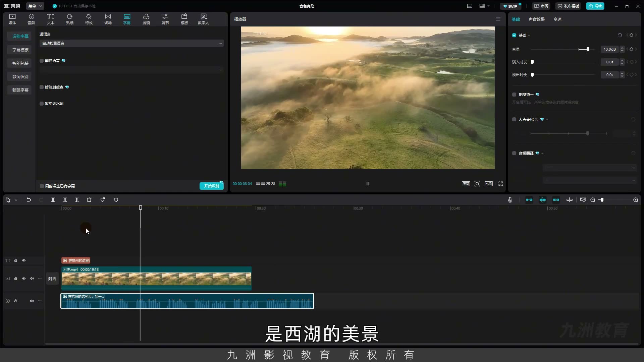Open the 菜单 menu dropdown

pos(35,6)
